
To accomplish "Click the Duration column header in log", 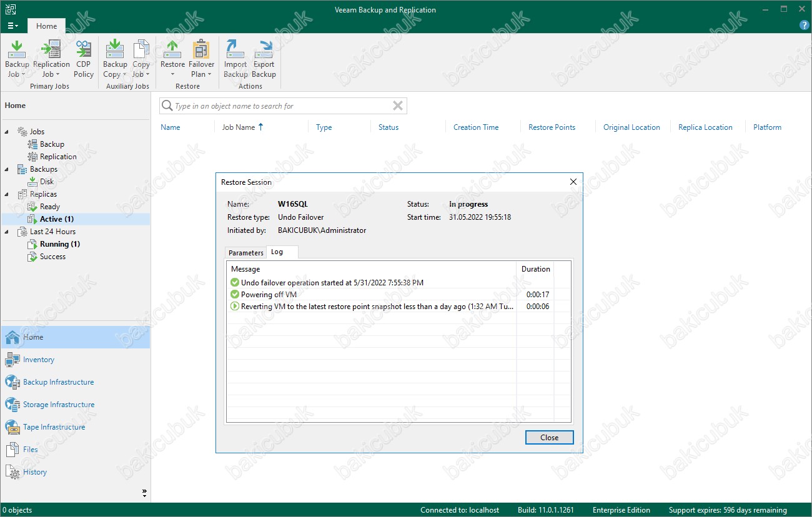I will click(x=535, y=269).
